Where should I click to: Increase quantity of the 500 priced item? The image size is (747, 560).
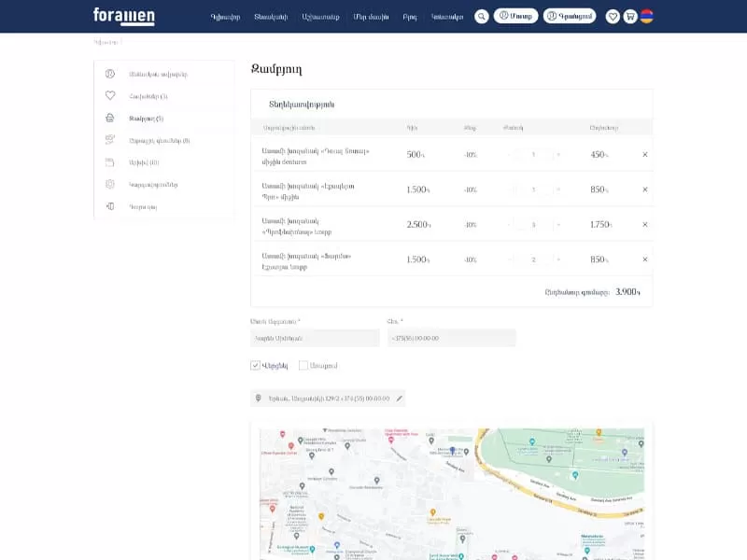558,155
